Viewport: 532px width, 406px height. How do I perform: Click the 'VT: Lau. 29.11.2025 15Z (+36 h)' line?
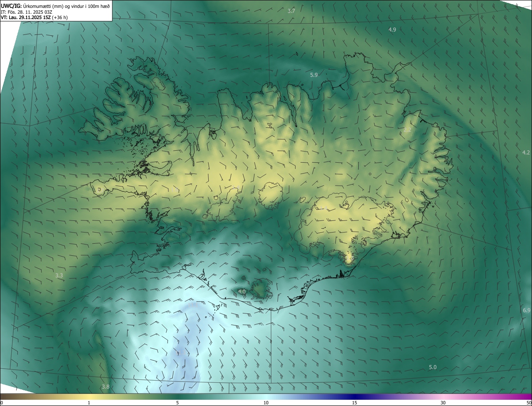click(34, 17)
